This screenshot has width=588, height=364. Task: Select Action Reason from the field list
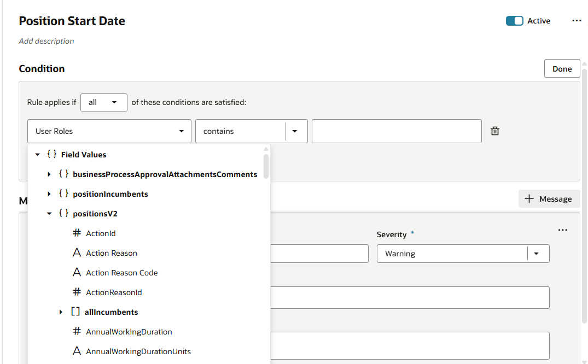click(x=112, y=253)
